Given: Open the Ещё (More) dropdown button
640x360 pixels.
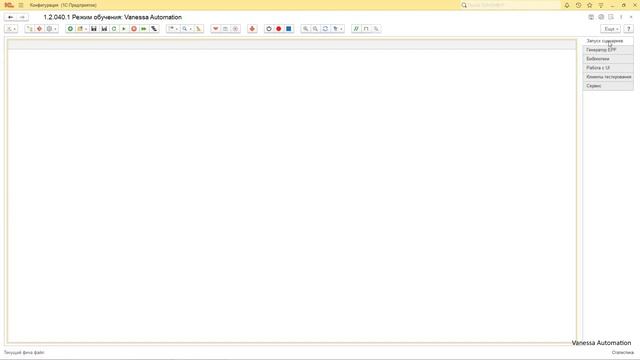Looking at the screenshot, I should pos(611,29).
